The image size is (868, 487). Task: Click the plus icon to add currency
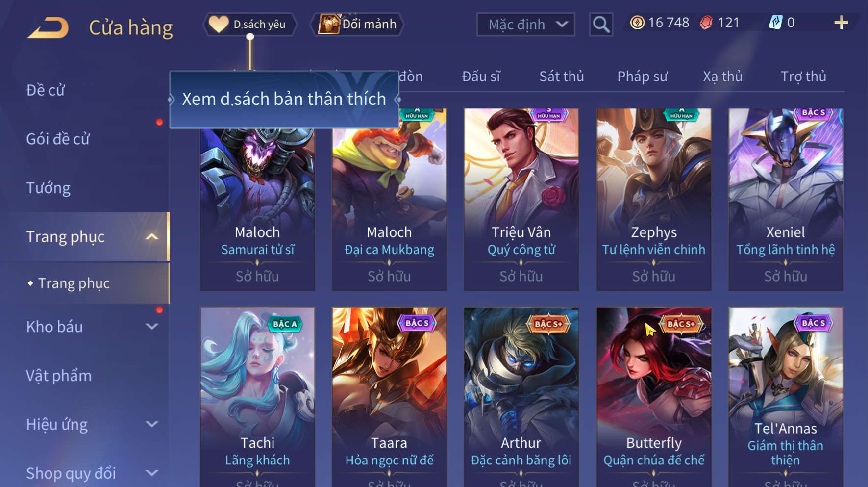[x=841, y=23]
